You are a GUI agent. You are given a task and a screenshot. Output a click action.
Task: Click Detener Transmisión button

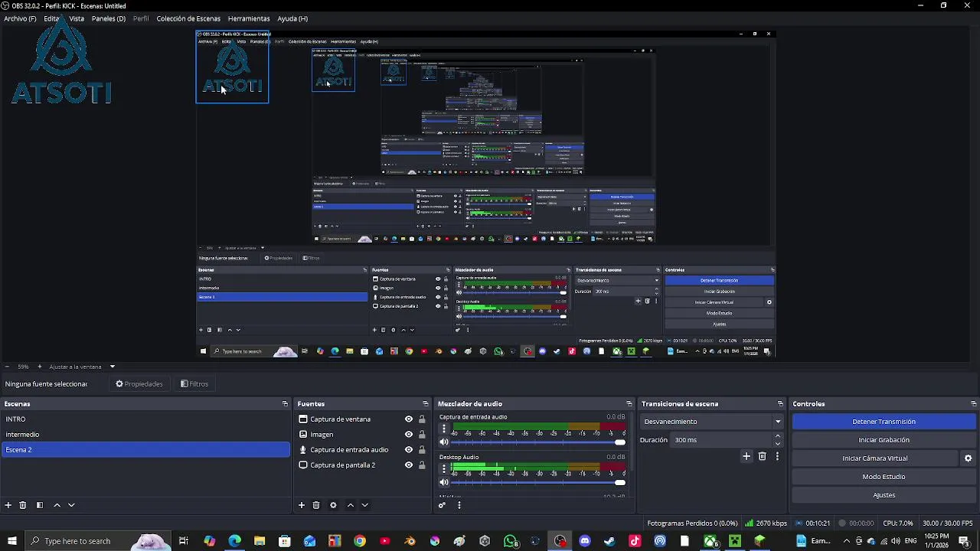884,422
